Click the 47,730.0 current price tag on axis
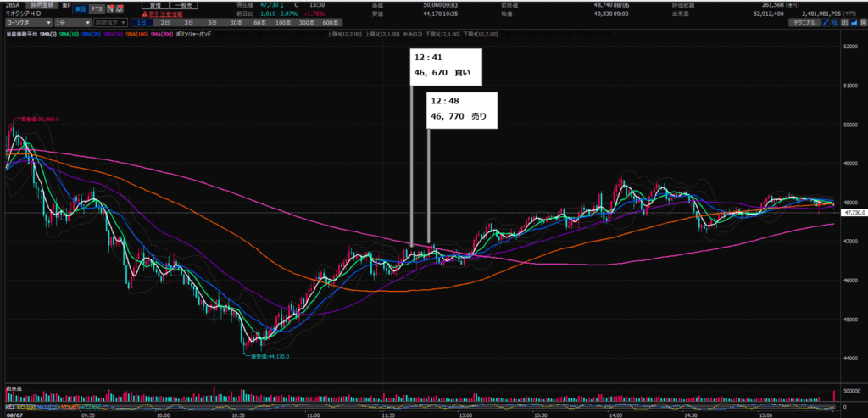 853,213
